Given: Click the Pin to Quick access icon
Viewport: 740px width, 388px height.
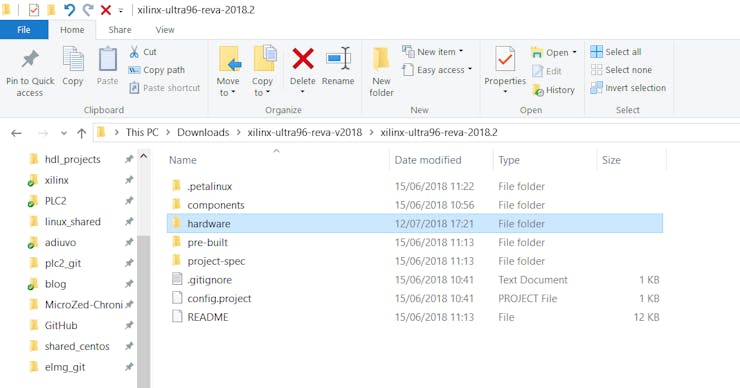Looking at the screenshot, I should click(30, 59).
